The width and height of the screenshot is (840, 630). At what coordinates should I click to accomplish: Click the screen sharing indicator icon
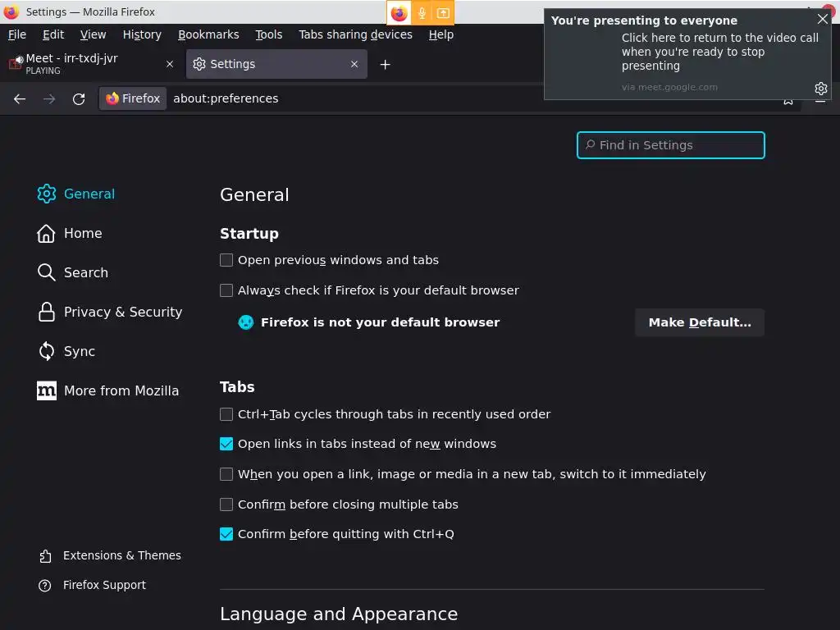(443, 13)
